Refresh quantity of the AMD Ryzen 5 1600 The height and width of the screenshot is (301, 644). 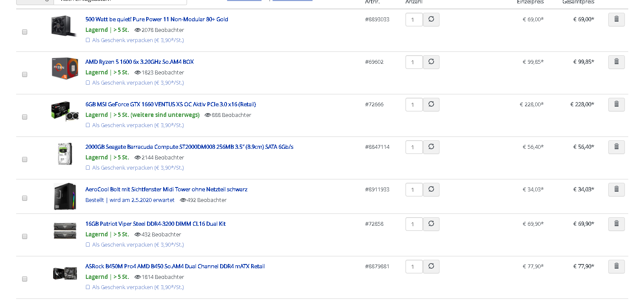click(431, 62)
